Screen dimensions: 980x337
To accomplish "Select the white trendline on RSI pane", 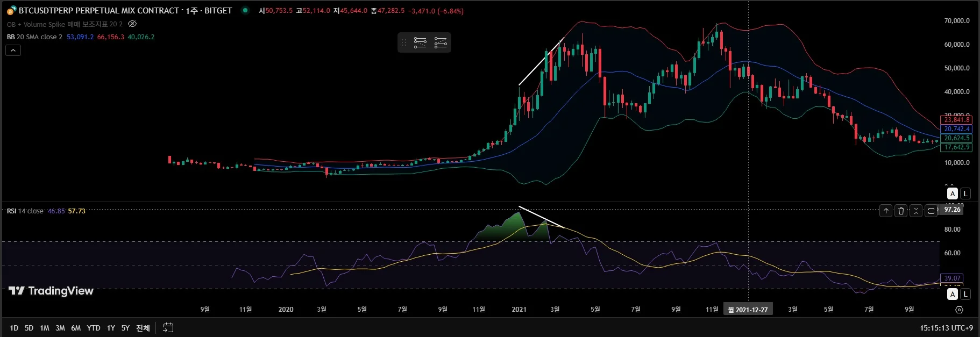I will 541,217.
